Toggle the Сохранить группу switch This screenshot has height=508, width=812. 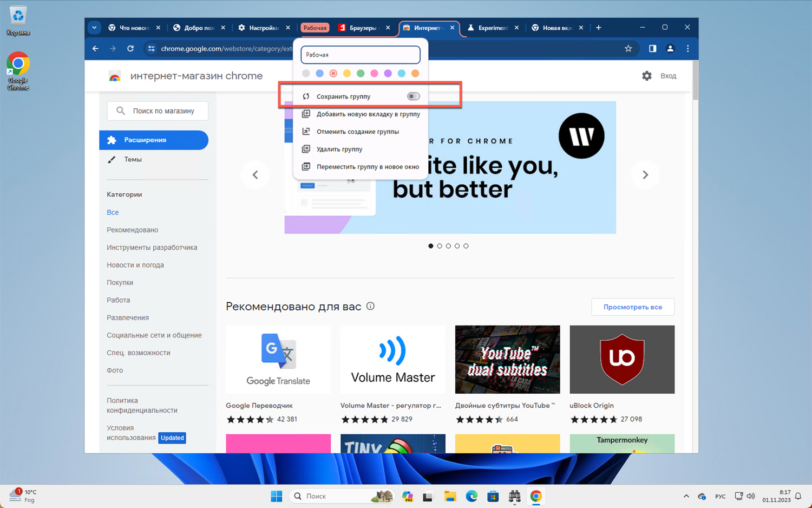click(x=414, y=96)
